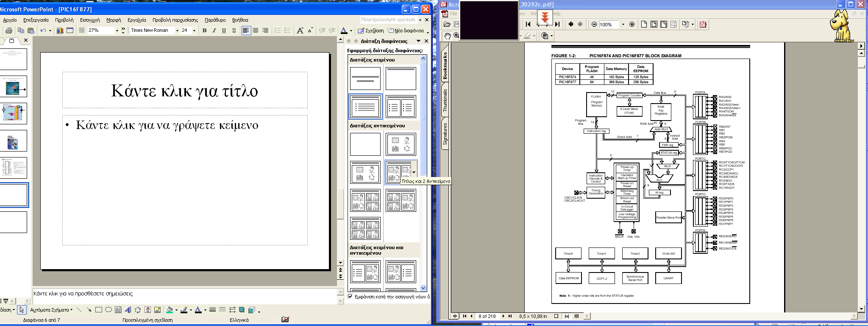Set Center alignment for text
The height and width of the screenshot is (326, 868).
[256, 31]
